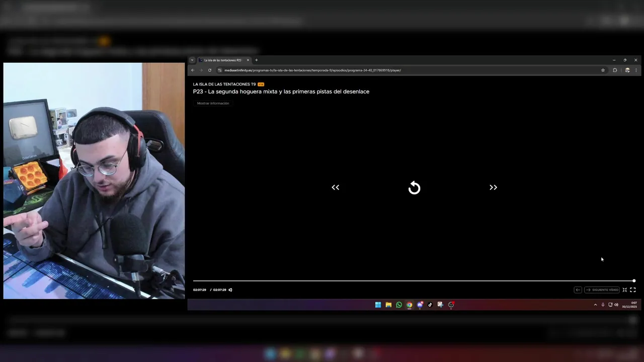Skip forward with the double-right-arrow control
Screen dimensions: 644x362
coord(493,188)
